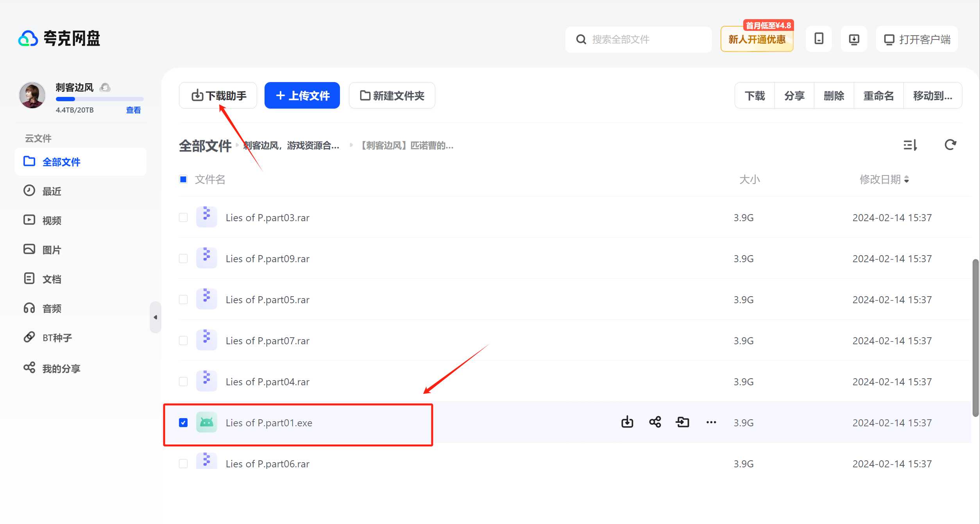Click the 下载助手 button
The width and height of the screenshot is (980, 524).
pyautogui.click(x=218, y=95)
